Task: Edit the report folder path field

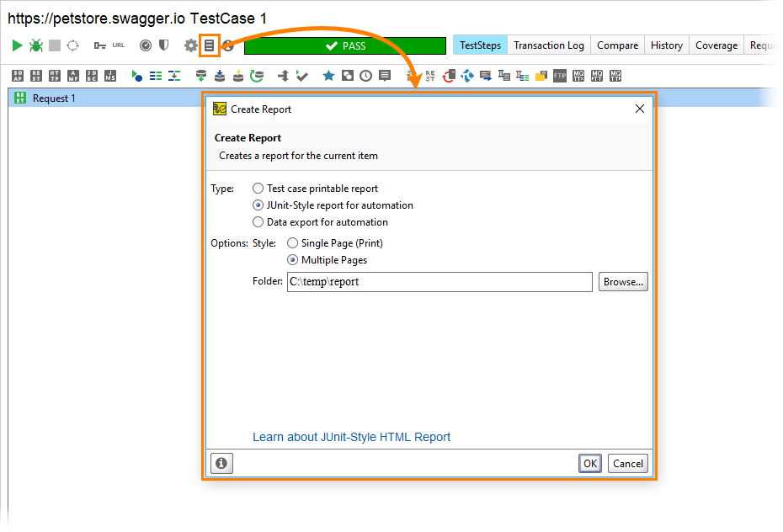Action: click(x=438, y=281)
